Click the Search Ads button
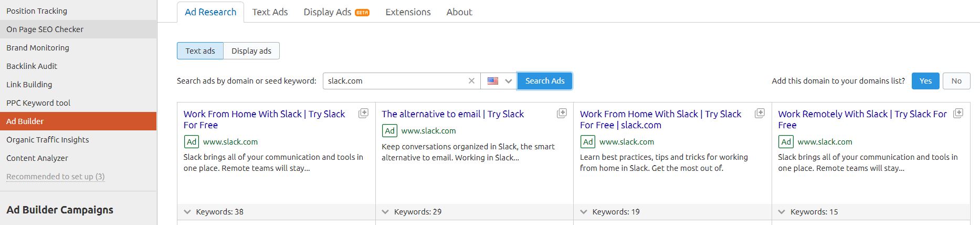Screen dimensions: 980x225 [545, 81]
